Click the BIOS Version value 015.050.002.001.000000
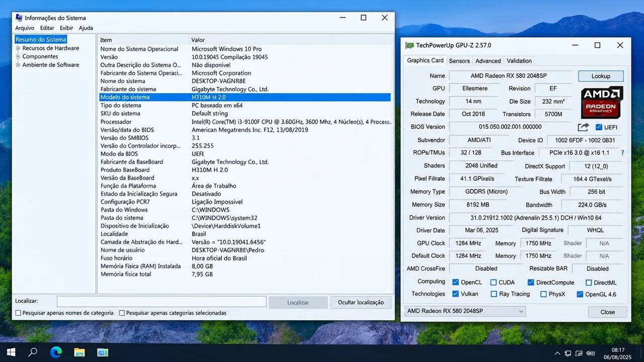 coord(510,127)
